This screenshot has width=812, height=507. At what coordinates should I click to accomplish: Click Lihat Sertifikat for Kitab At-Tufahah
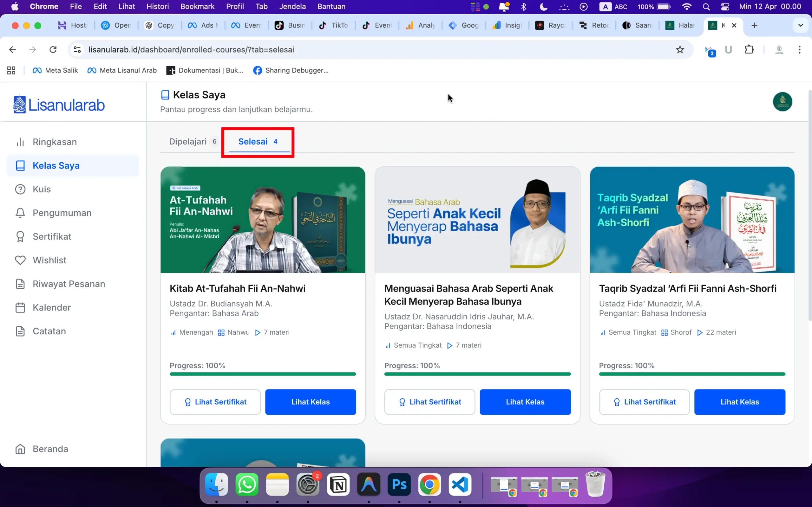(x=215, y=402)
